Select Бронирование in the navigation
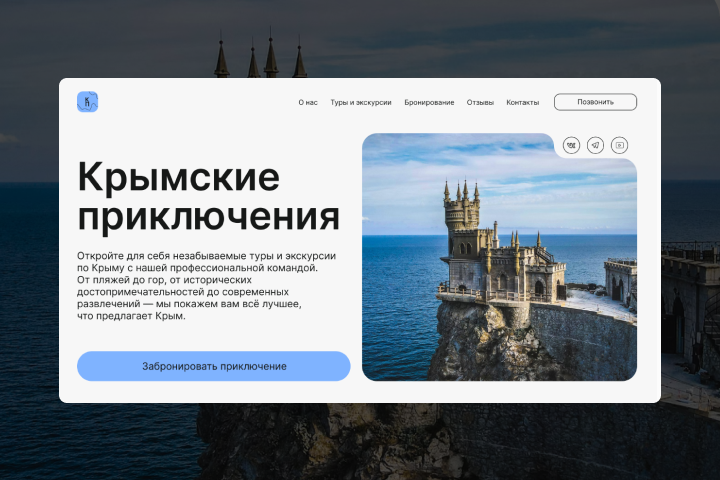The image size is (720, 480). (x=429, y=102)
